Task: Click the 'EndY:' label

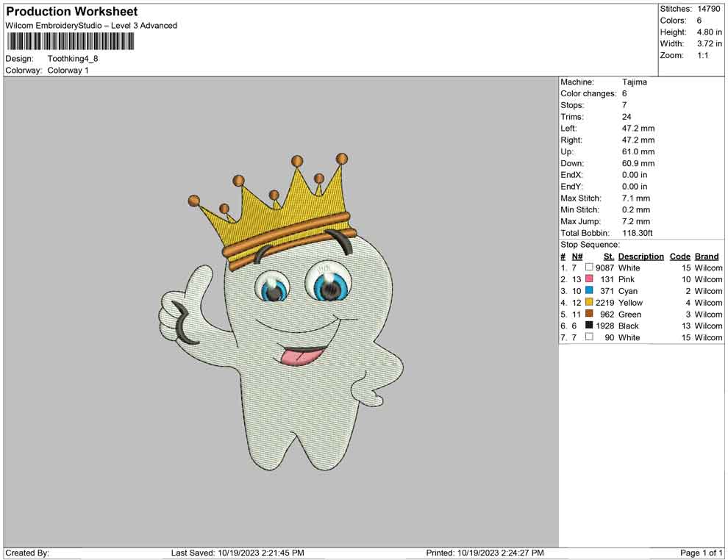Action: pos(571,186)
